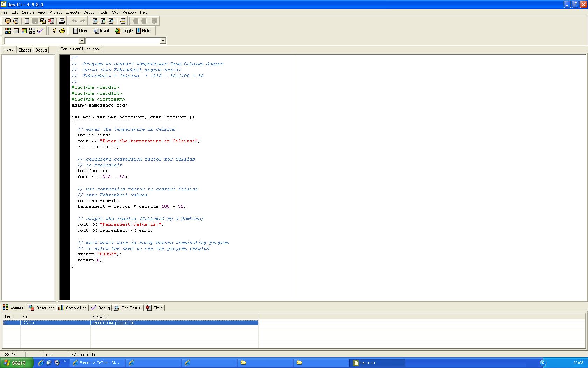Image resolution: width=588 pixels, height=368 pixels.
Task: Click the second greyed-out project toolbar icon
Action: coord(143,21)
